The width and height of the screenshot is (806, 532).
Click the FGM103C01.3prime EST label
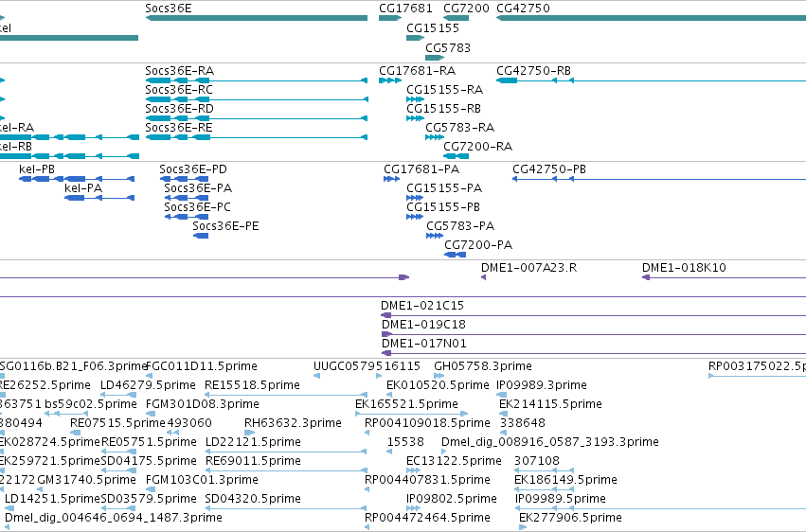[202, 480]
